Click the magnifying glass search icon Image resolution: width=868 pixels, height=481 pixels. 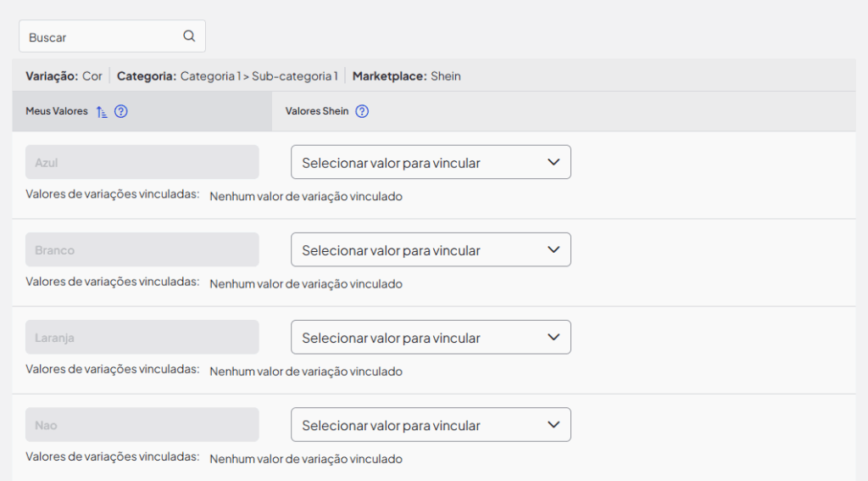tap(189, 36)
